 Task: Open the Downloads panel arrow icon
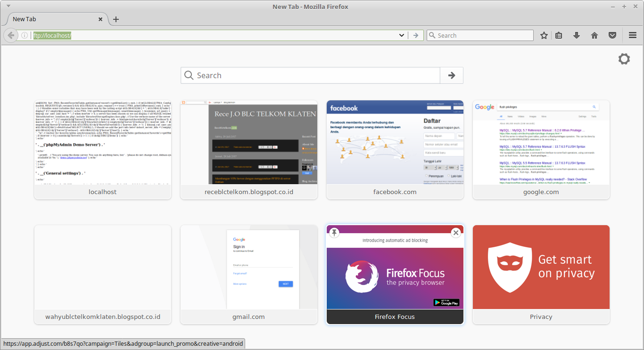pos(576,35)
